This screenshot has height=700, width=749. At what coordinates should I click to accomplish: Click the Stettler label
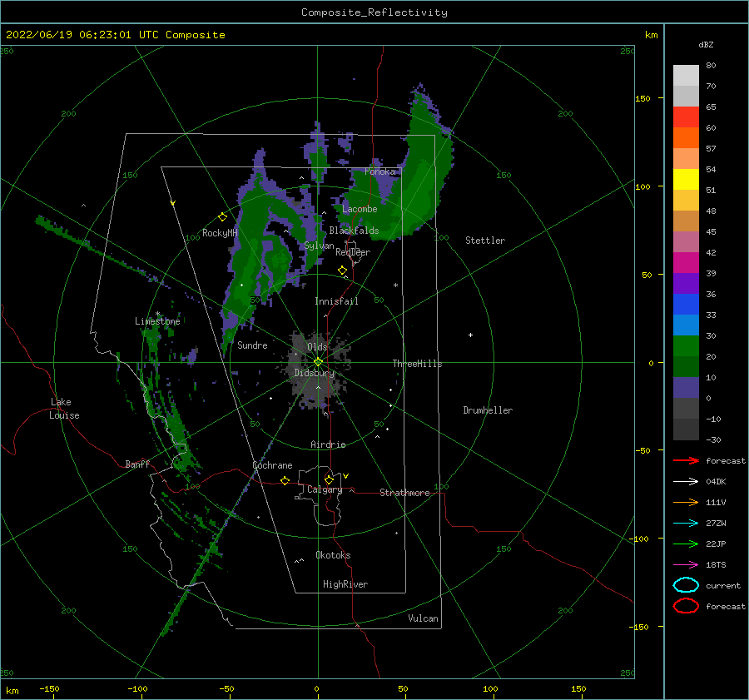click(485, 241)
